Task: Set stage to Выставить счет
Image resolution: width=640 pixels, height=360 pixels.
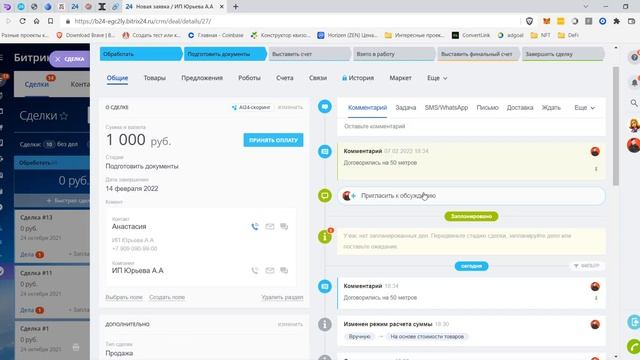Action: [x=309, y=54]
